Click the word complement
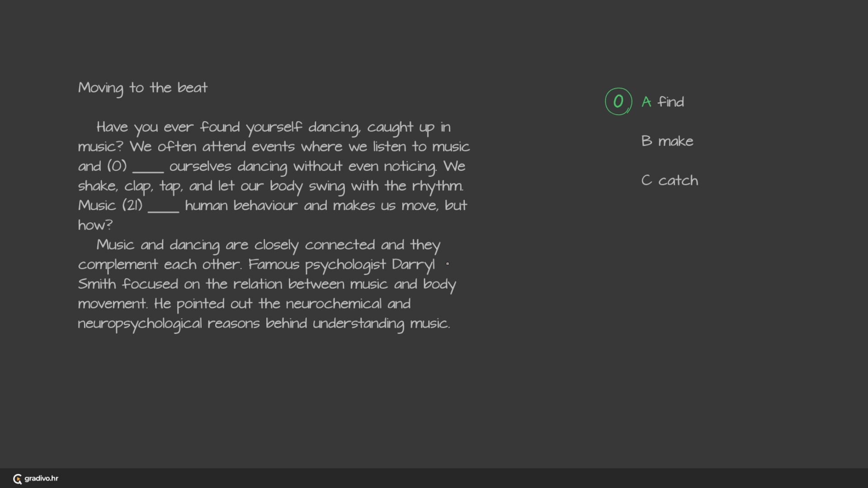This screenshot has height=488, width=868. coord(118,265)
